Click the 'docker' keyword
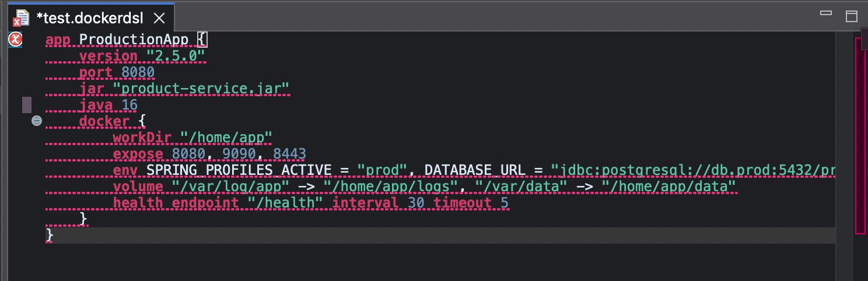 104,121
